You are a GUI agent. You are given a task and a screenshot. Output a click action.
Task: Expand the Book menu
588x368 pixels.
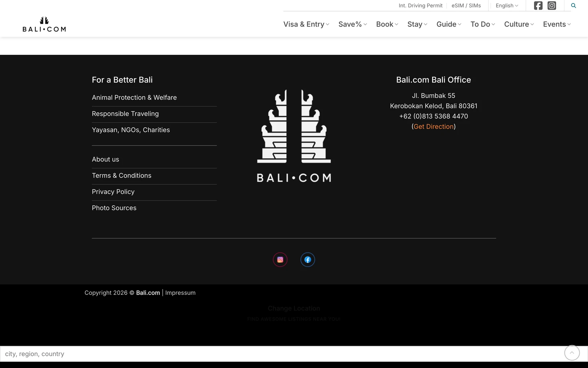pos(387,24)
